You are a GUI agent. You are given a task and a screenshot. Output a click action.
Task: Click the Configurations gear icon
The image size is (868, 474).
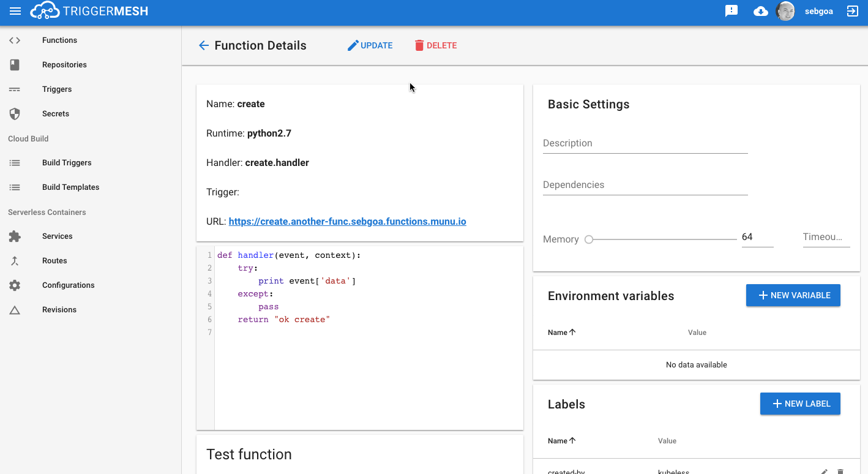pyautogui.click(x=15, y=285)
